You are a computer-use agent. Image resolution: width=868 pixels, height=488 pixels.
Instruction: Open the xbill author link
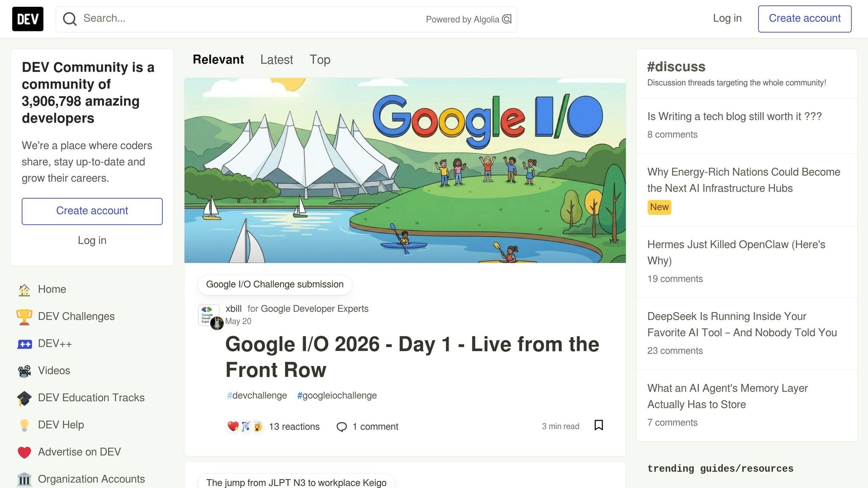tap(234, 309)
